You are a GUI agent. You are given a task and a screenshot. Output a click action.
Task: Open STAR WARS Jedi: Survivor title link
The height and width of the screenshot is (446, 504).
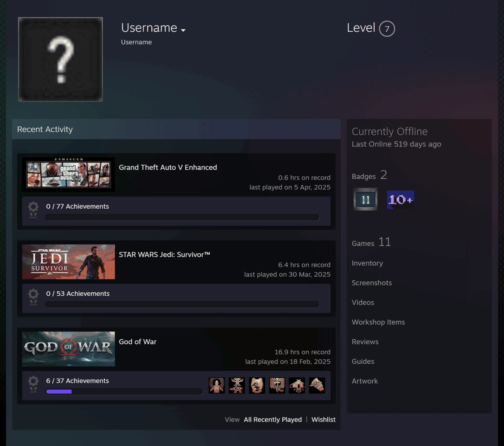[164, 254]
